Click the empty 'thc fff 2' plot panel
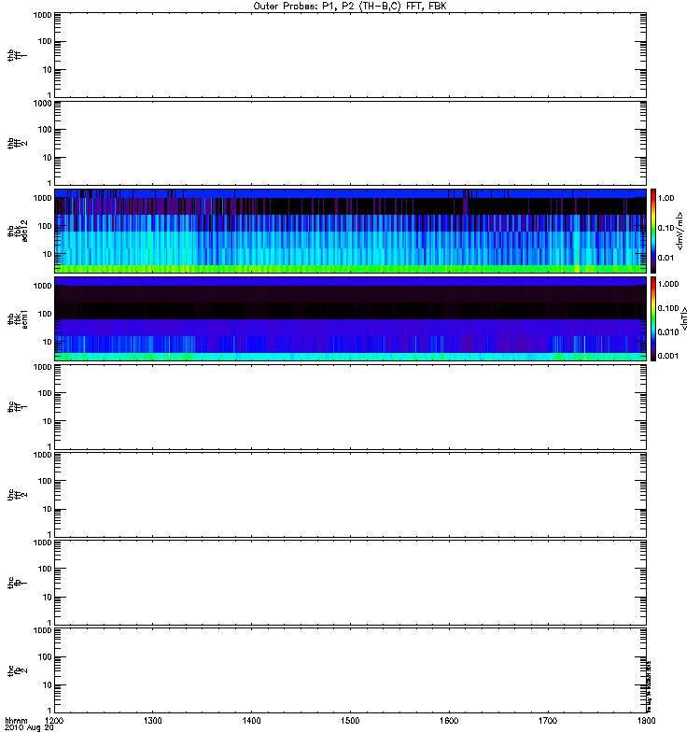The height and width of the screenshot is (747, 700). pyautogui.click(x=350, y=495)
